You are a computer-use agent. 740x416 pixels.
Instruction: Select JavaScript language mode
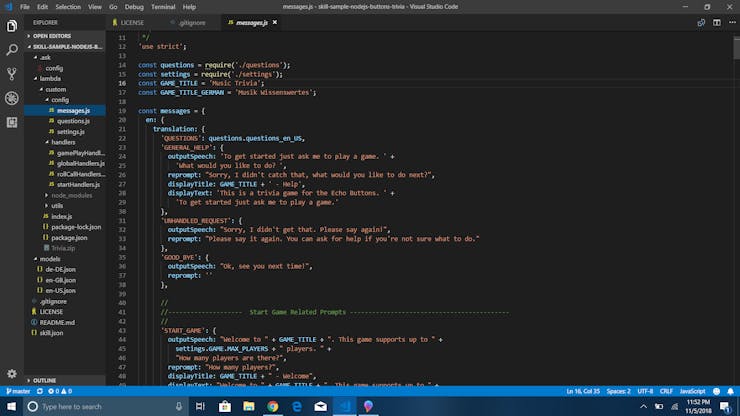point(692,391)
